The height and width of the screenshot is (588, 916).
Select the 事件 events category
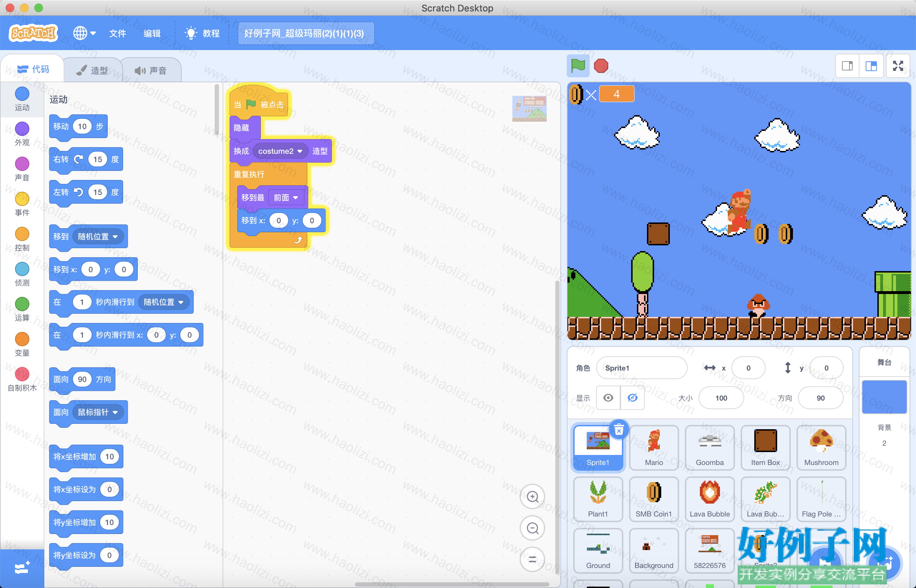[x=22, y=204]
